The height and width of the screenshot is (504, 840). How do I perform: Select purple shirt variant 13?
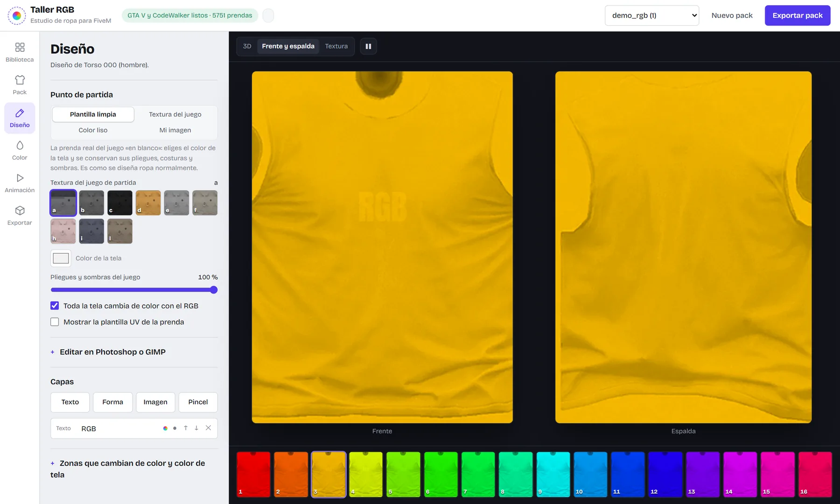pos(703,474)
